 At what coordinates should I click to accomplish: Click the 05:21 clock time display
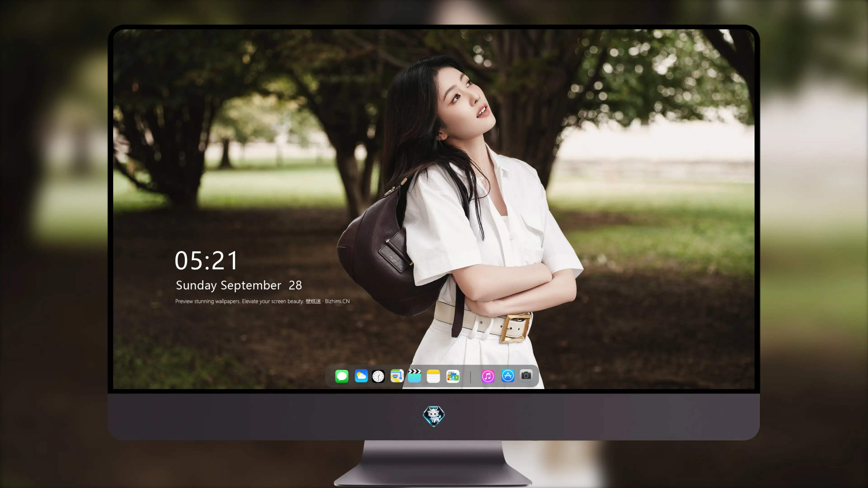(206, 261)
